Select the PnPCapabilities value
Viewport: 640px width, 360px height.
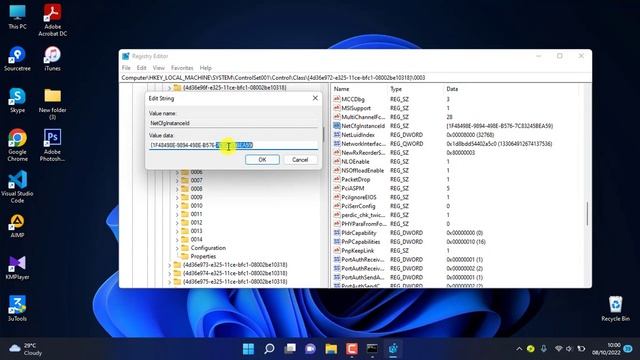[360, 242]
